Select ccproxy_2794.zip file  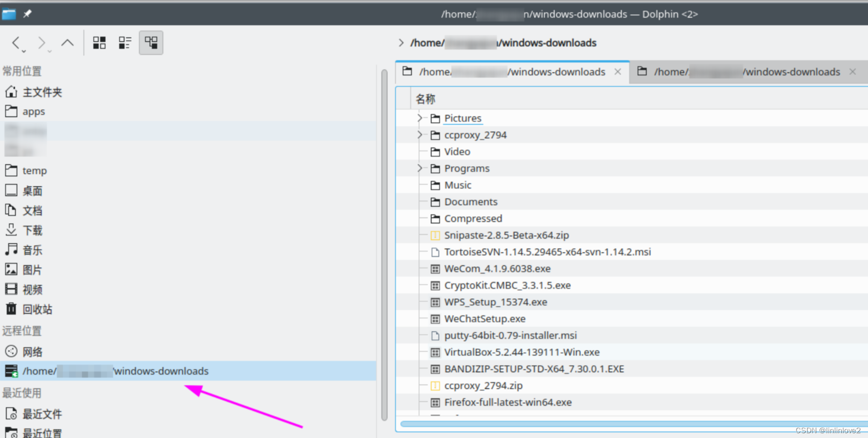483,385
